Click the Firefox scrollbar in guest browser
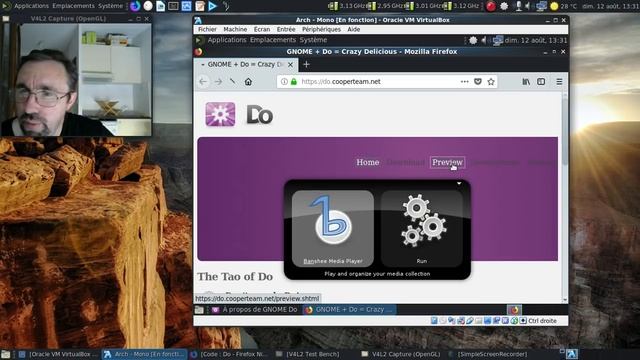The height and width of the screenshot is (360, 640). click(x=565, y=131)
